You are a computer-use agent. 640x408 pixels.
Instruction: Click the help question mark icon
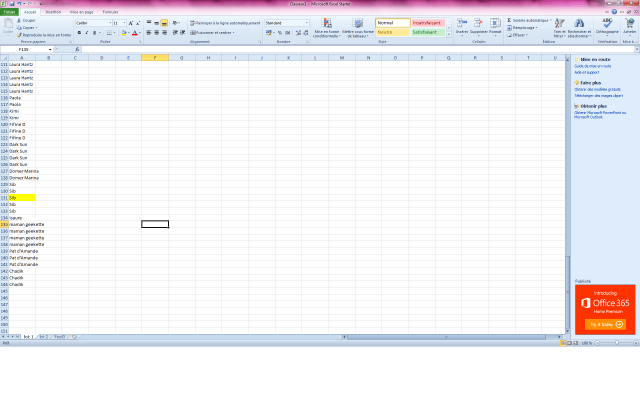614,12
